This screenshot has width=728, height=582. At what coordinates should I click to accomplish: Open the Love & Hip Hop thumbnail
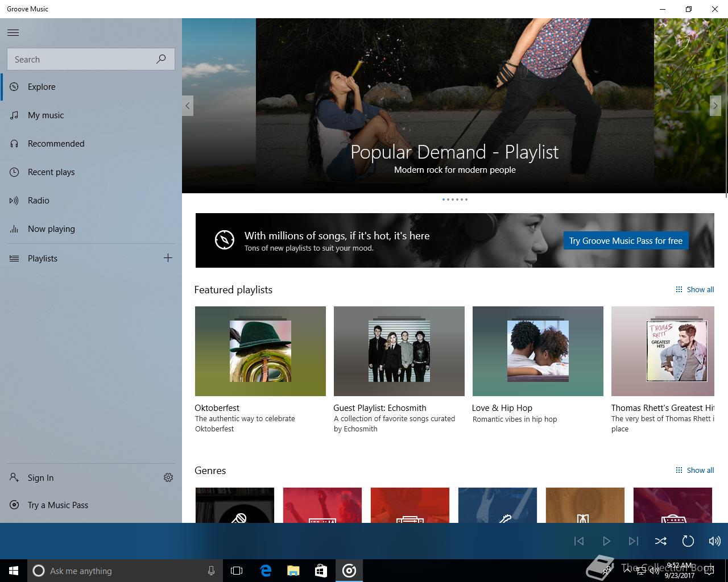538,351
